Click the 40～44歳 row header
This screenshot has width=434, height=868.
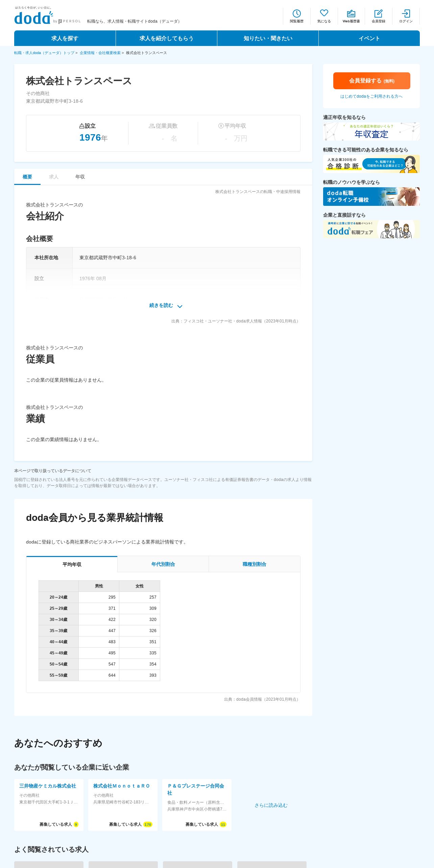coord(58,642)
